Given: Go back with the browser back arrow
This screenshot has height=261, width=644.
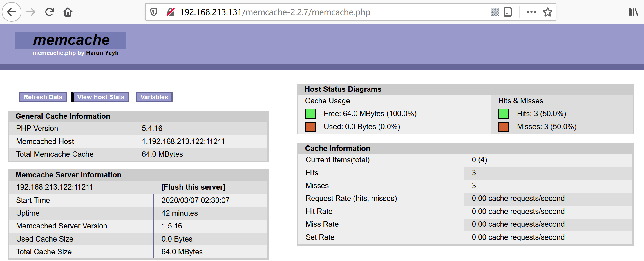Looking at the screenshot, I should [12, 12].
